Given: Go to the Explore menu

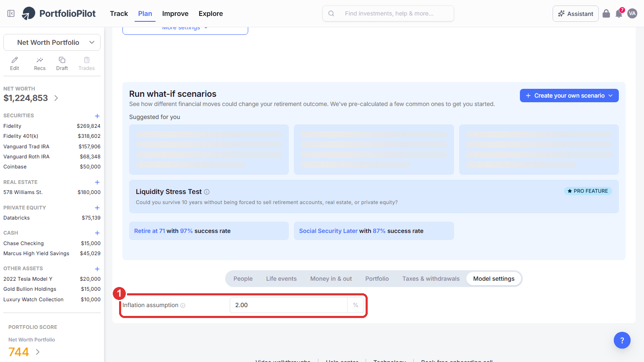Looking at the screenshot, I should (211, 13).
